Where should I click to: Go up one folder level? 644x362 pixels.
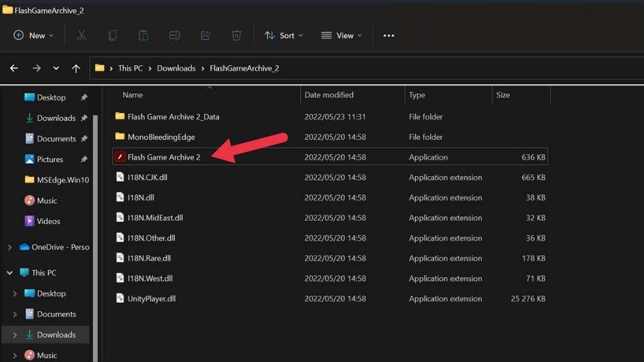[x=76, y=68]
